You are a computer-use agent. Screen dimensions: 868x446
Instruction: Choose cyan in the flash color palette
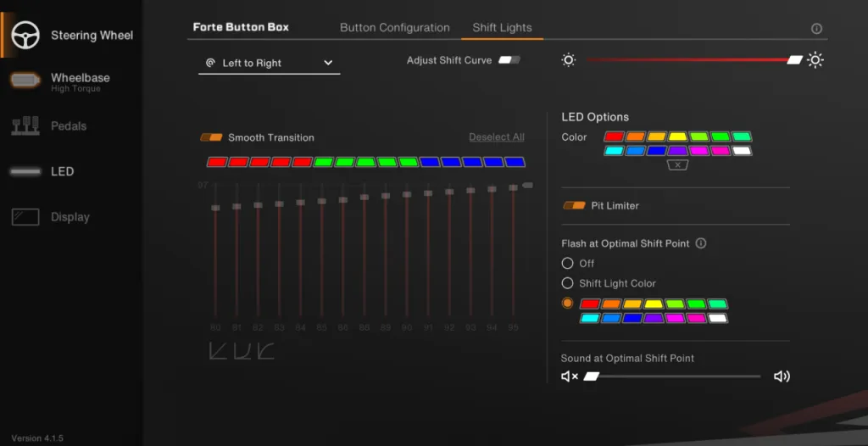590,318
